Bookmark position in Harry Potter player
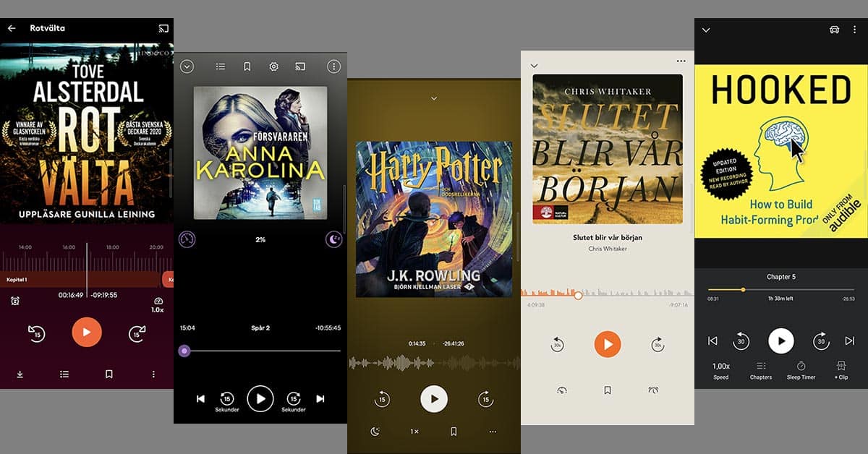This screenshot has width=868, height=454. click(x=454, y=432)
